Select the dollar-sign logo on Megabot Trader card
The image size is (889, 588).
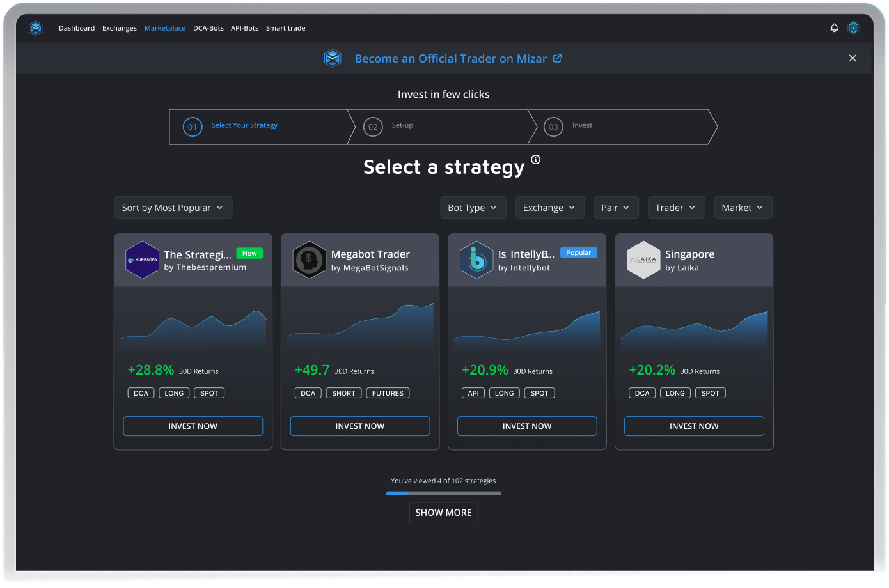310,259
